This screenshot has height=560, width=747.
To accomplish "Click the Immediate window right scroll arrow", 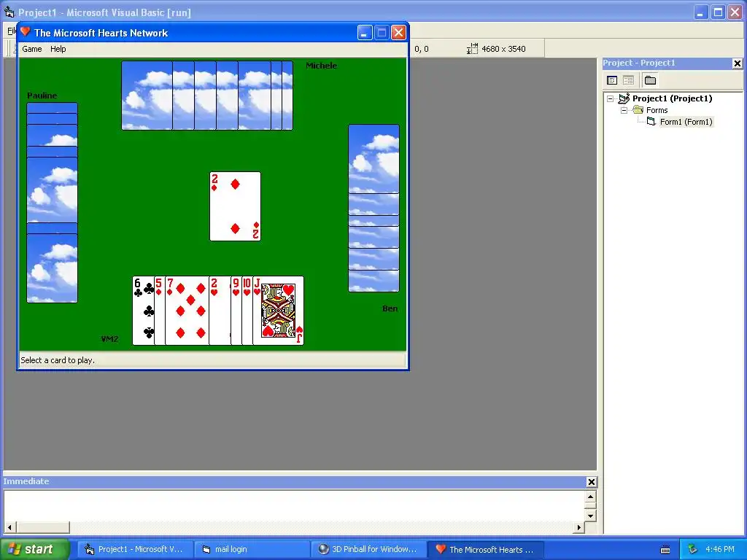I will coord(578,527).
